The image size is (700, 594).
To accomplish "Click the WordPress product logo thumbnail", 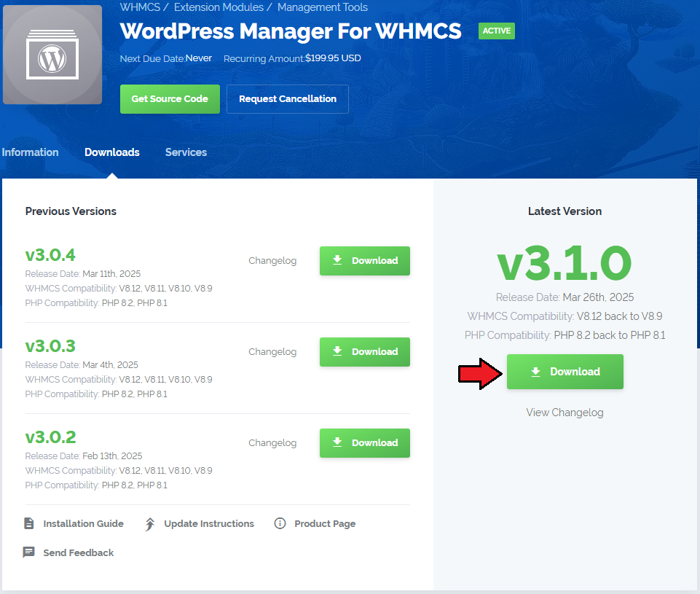I will tap(52, 55).
